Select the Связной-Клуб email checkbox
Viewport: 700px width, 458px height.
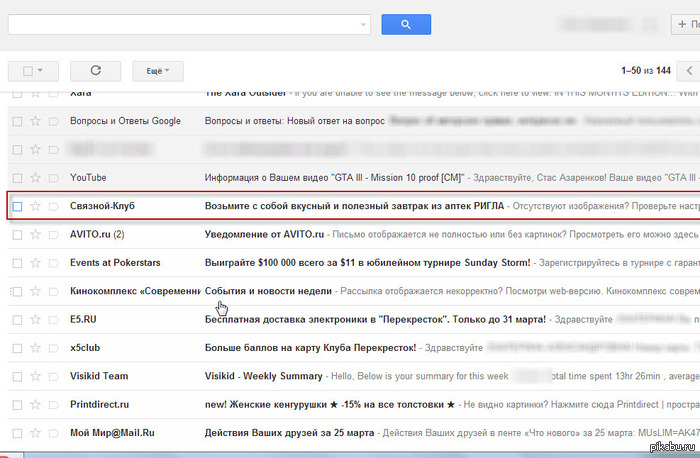click(x=17, y=206)
